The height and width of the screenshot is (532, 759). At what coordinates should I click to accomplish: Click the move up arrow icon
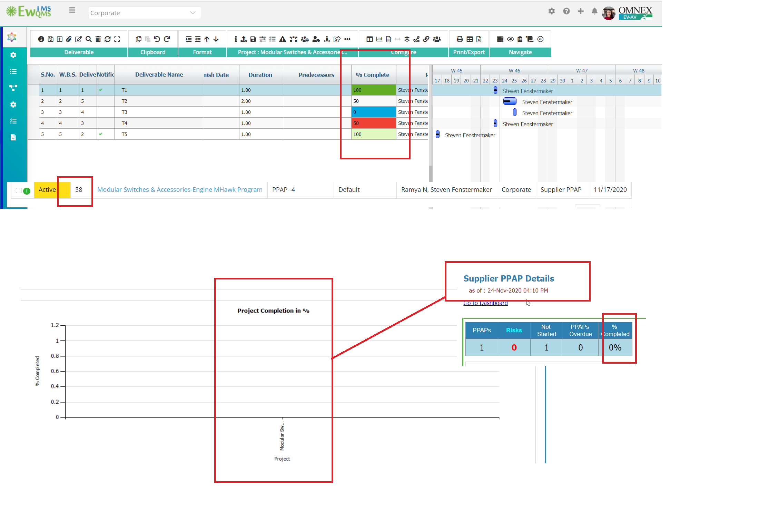tap(207, 39)
